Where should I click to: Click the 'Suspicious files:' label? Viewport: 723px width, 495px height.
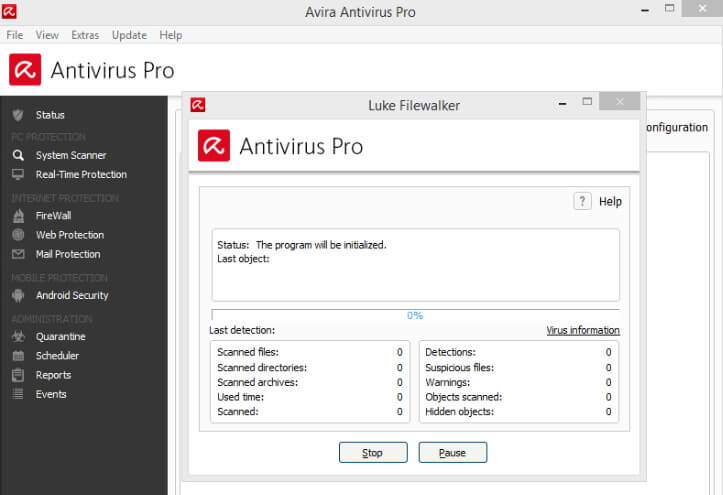tap(460, 367)
